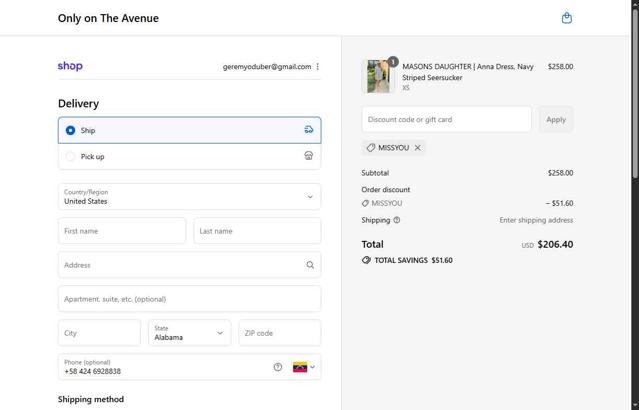639x410 pixels.
Task: Click the Apply discount button
Action: [556, 119]
